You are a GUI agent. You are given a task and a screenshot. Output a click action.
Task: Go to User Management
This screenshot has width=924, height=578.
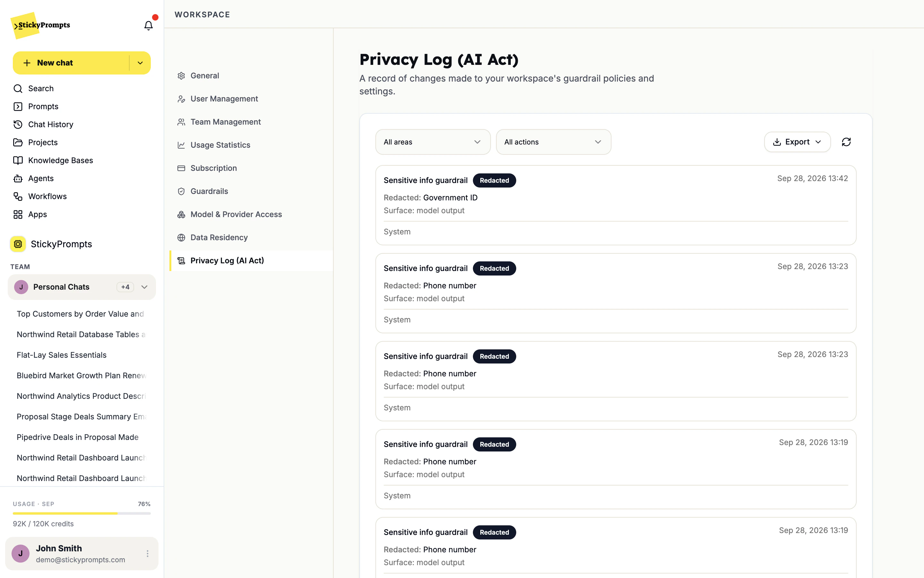coord(251,99)
